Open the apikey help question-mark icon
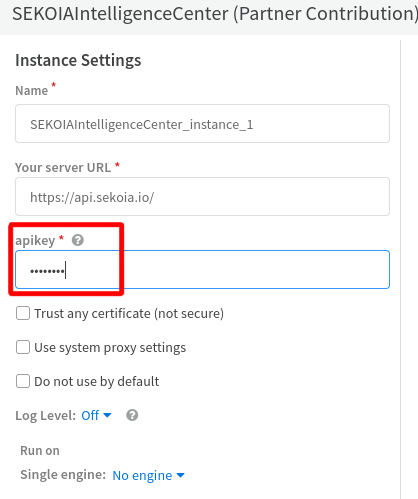This screenshot has height=499, width=418. tap(78, 240)
